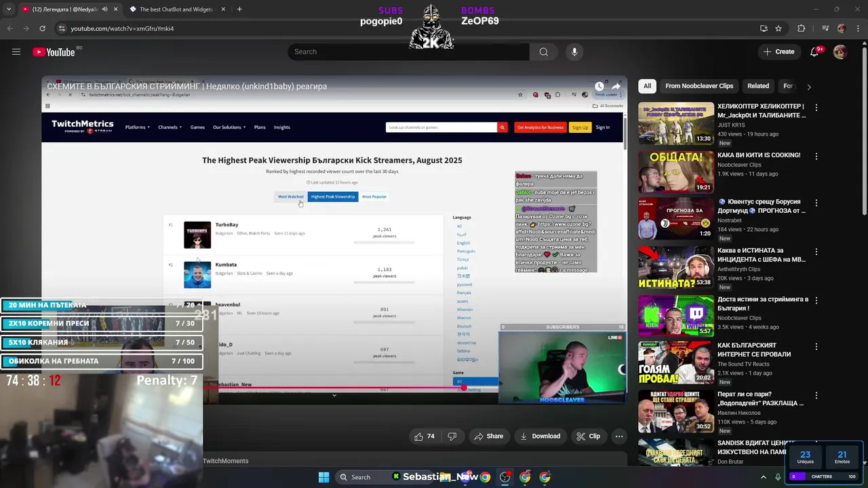
Task: Open SANDISK ВДИГАТ ЦЕНИТЕ video thumbnail
Action: coord(675,453)
